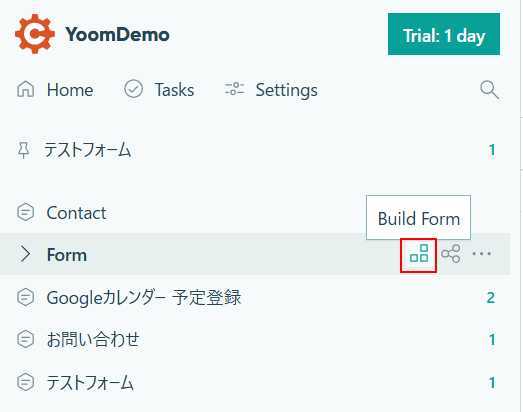The height and width of the screenshot is (412, 523).
Task: Select the お問い合わせ list item
Action: coord(255,339)
